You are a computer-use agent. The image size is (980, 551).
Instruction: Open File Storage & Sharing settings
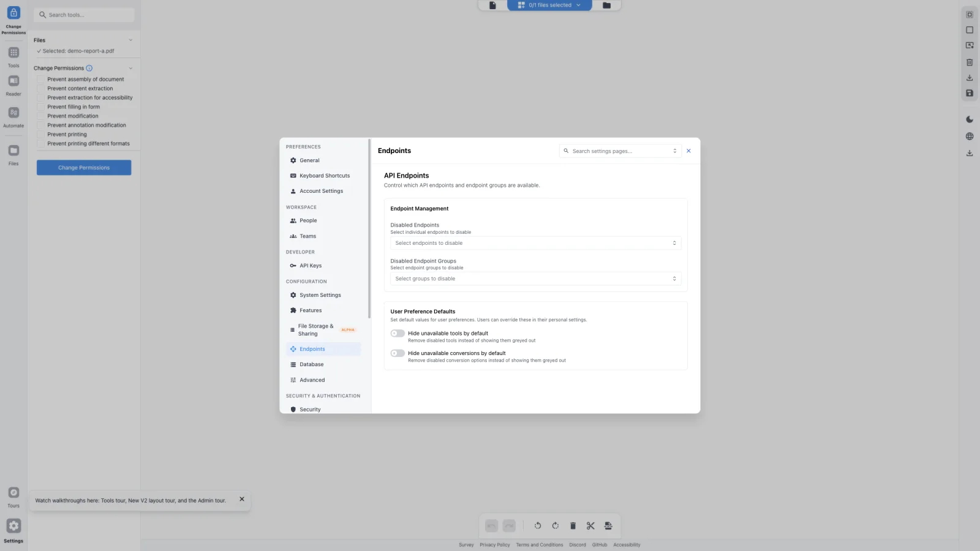(323, 330)
